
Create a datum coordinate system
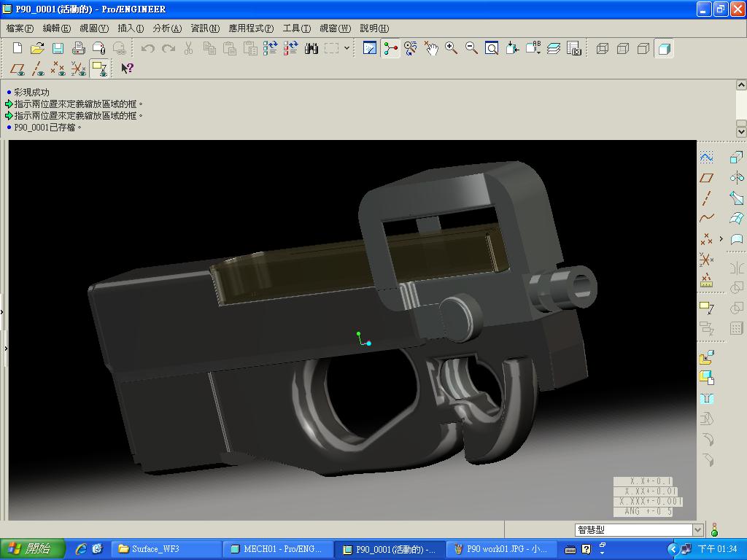tap(706, 260)
